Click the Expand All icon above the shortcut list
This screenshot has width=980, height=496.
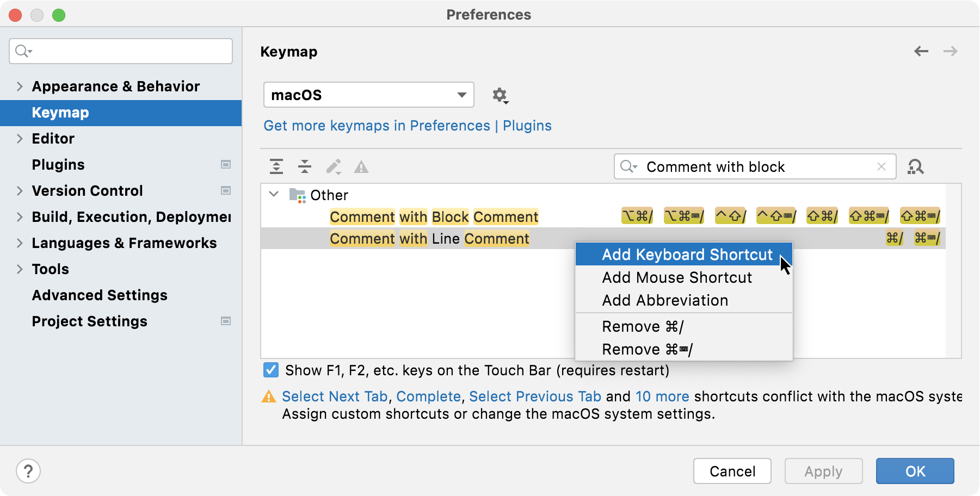[x=276, y=167]
